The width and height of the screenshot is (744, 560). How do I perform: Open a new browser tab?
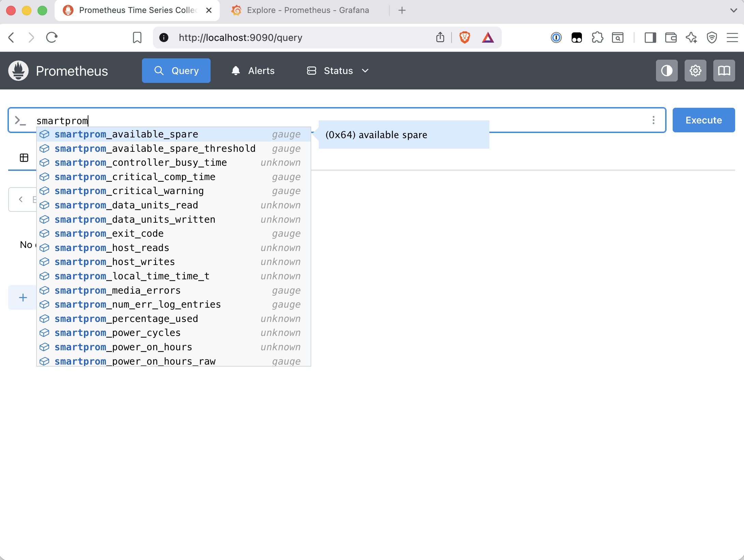[402, 10]
